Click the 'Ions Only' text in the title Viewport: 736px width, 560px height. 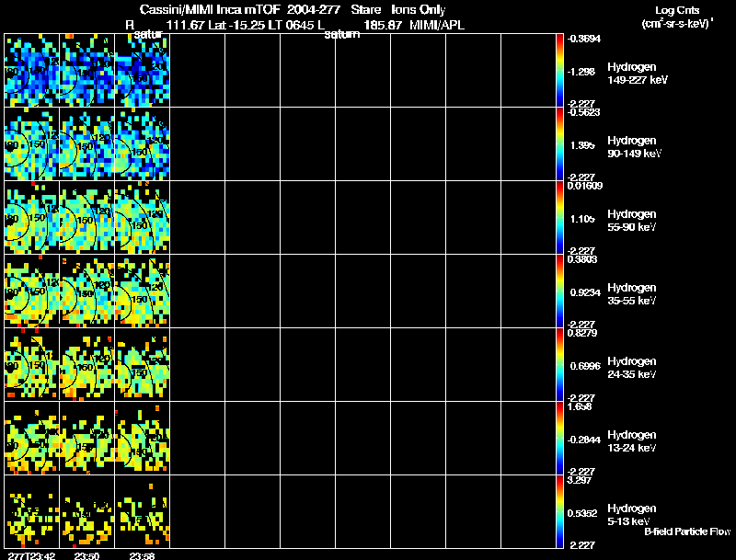coord(419,9)
